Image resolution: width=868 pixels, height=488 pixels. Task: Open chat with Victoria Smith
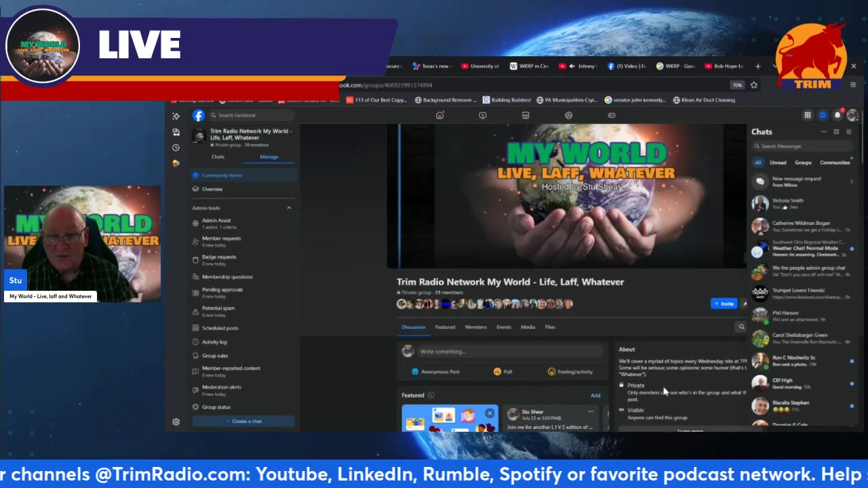(804, 203)
